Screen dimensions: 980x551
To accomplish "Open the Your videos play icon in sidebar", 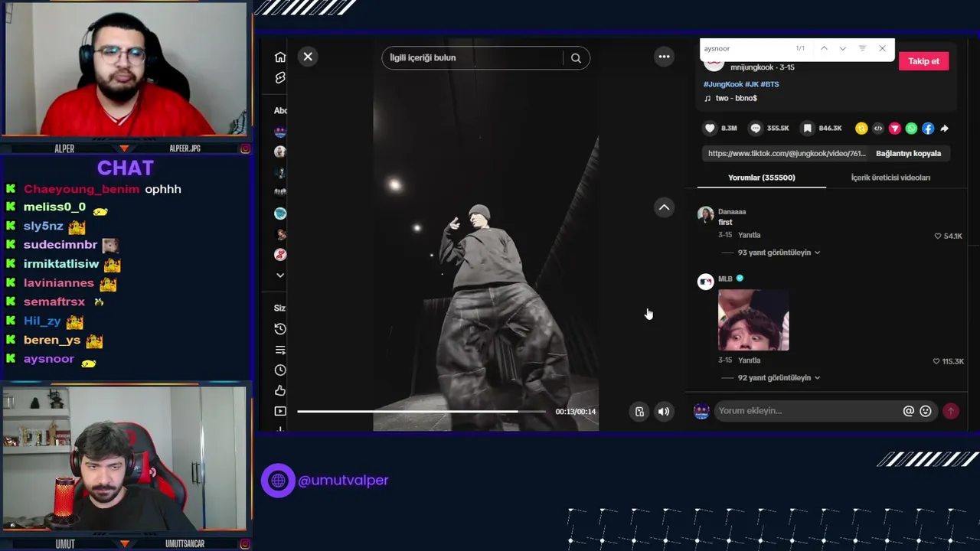I will (280, 411).
